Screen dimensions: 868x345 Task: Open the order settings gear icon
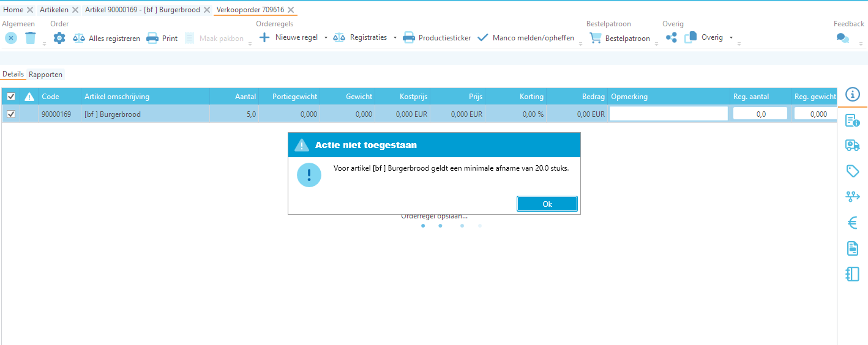pyautogui.click(x=59, y=38)
